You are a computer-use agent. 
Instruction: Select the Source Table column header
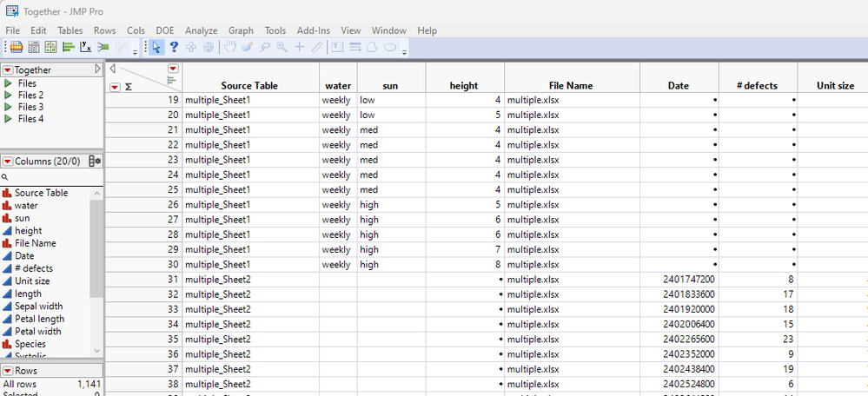click(x=250, y=86)
